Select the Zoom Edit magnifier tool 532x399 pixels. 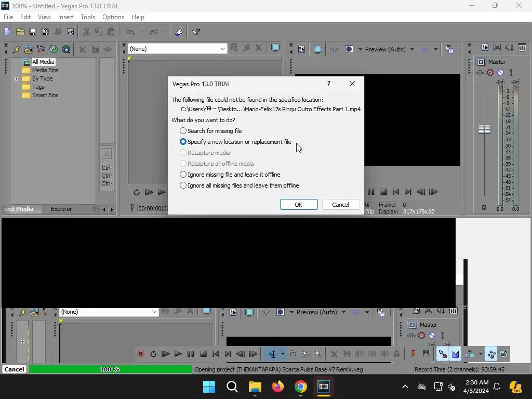(317, 354)
